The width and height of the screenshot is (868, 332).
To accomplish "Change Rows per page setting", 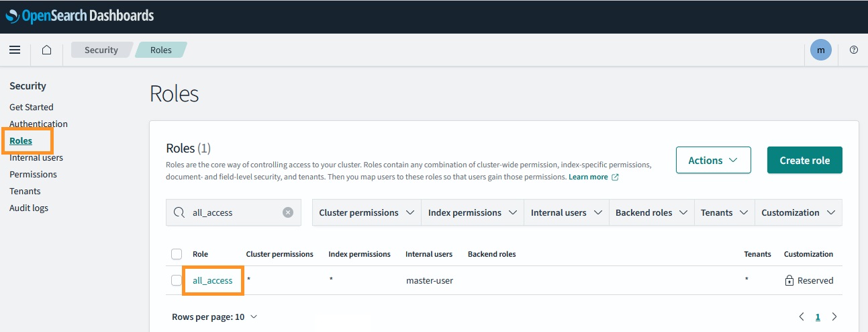I will point(214,317).
